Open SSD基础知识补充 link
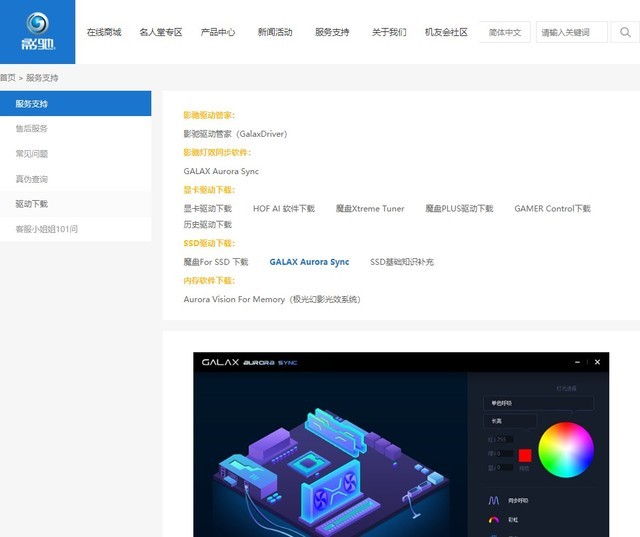The image size is (640, 537). coord(402,262)
